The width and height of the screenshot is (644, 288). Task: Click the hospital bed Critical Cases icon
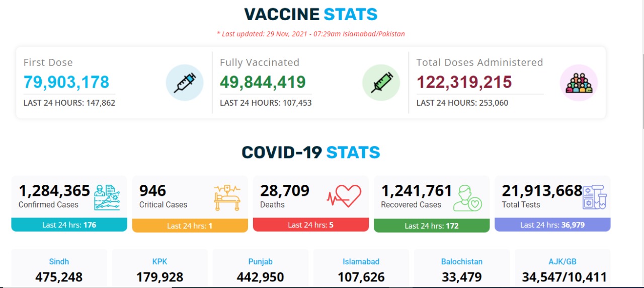click(227, 197)
